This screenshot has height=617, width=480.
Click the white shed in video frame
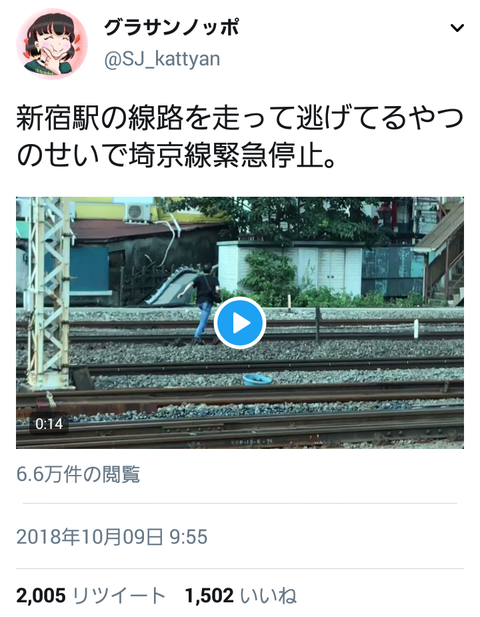click(290, 268)
